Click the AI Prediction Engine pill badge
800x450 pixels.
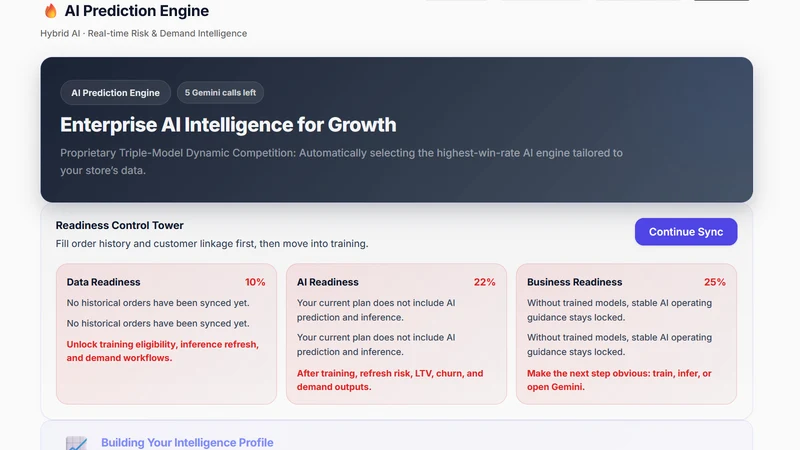click(115, 93)
